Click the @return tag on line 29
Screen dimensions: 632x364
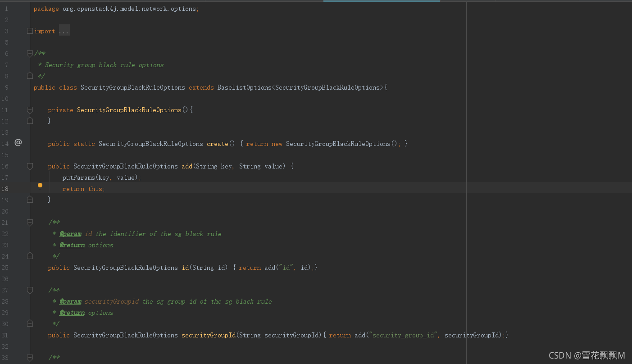(x=72, y=313)
